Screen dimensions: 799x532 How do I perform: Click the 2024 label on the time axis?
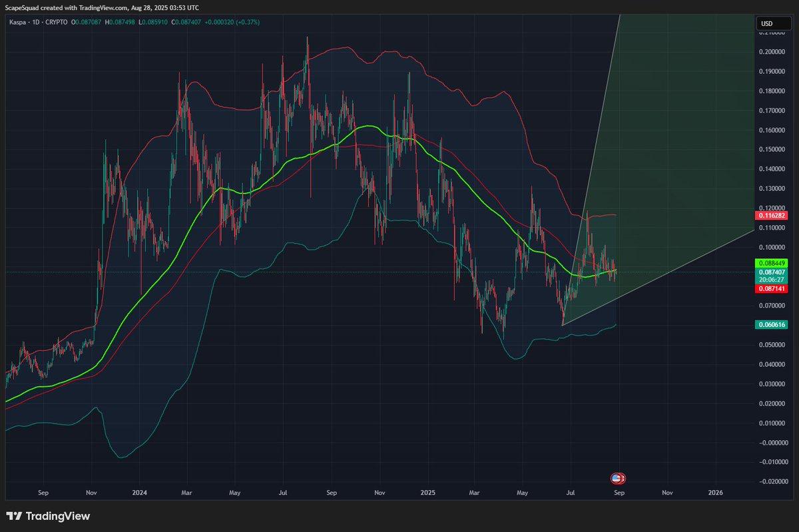pos(140,493)
